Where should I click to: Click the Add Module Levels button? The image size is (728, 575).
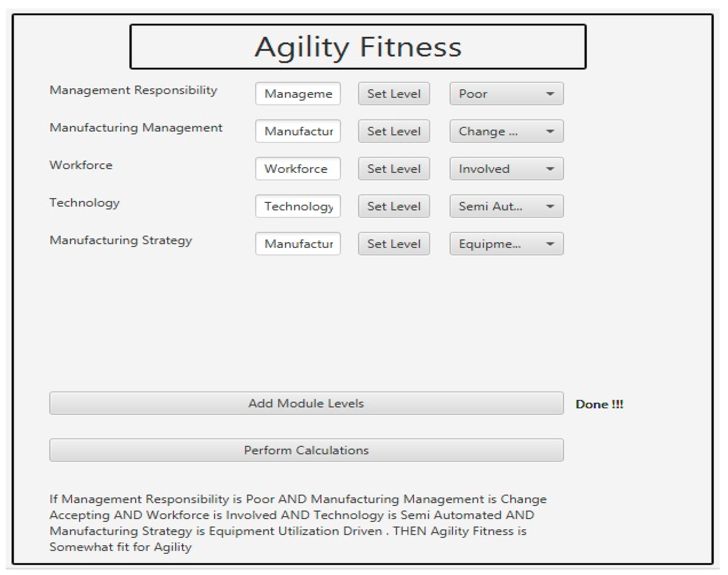306,403
